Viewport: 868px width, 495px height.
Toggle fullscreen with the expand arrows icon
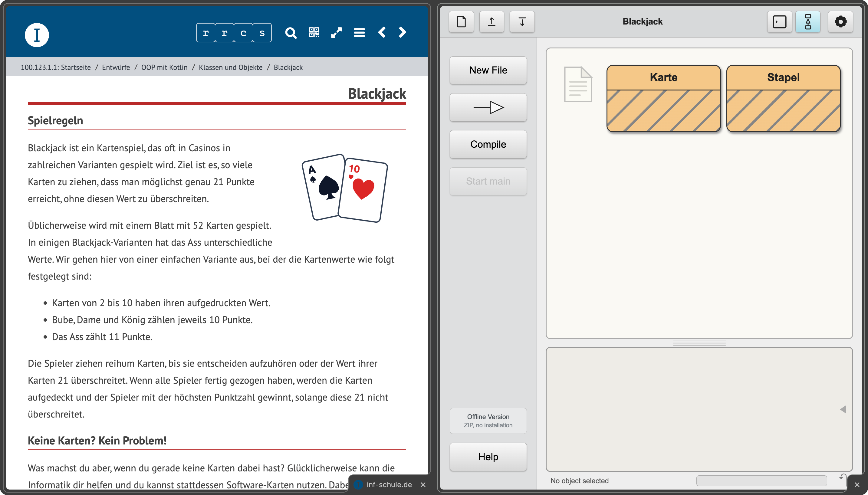point(337,33)
